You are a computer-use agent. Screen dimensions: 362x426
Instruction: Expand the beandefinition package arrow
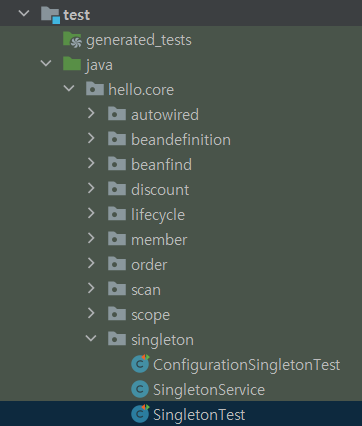click(91, 138)
